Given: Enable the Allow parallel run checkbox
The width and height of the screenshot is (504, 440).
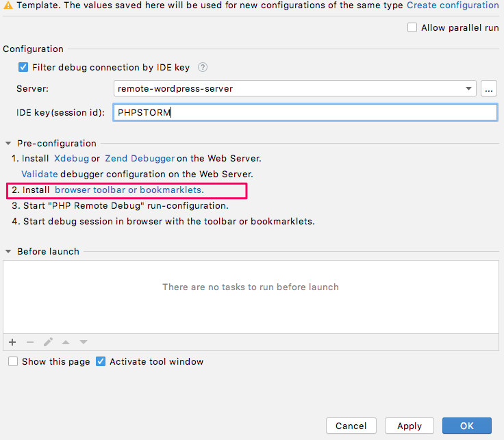Looking at the screenshot, I should tap(412, 28).
